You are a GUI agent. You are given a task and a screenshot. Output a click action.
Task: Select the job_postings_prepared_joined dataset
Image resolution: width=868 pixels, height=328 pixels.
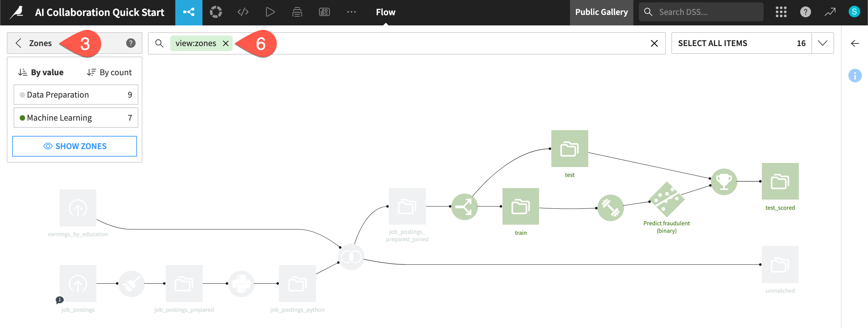click(407, 206)
